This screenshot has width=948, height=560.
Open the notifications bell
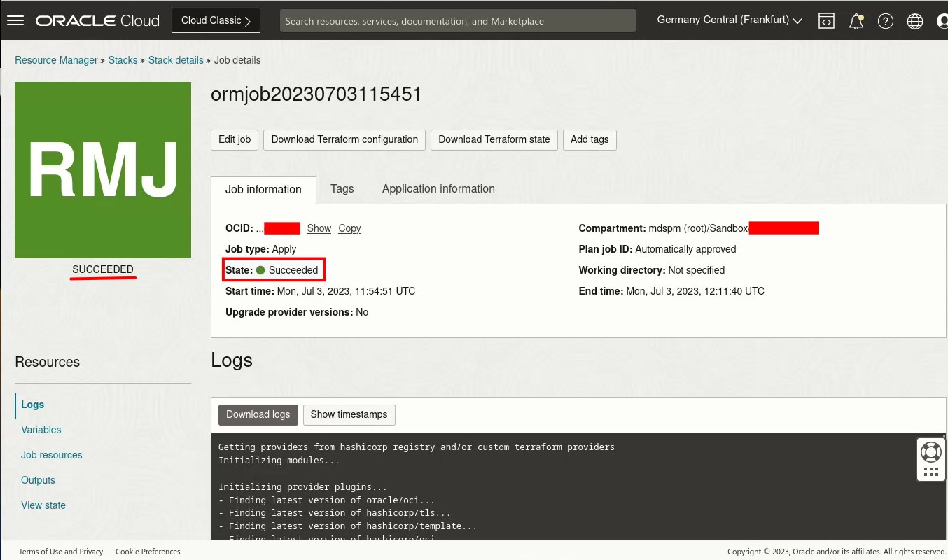(x=856, y=21)
